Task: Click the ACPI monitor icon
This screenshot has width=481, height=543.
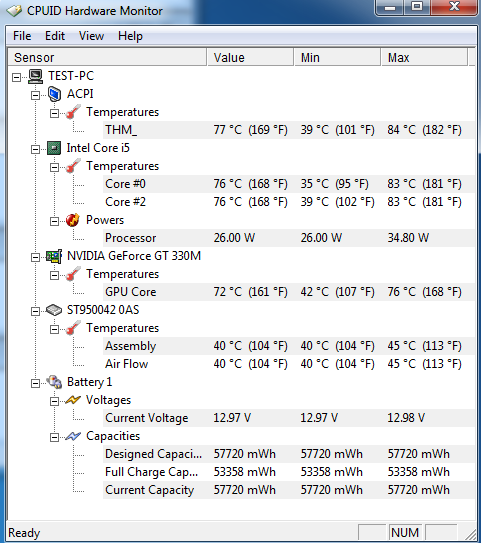Action: click(x=54, y=94)
